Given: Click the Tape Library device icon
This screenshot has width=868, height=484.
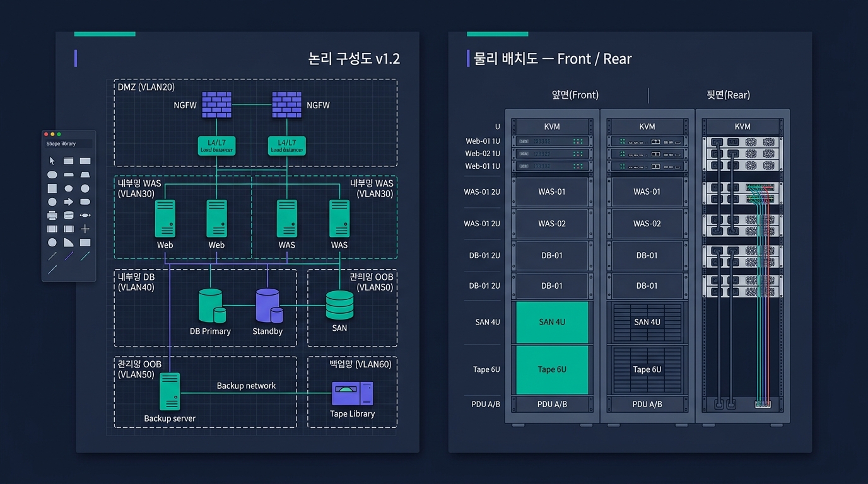Looking at the screenshot, I should pos(352,393).
